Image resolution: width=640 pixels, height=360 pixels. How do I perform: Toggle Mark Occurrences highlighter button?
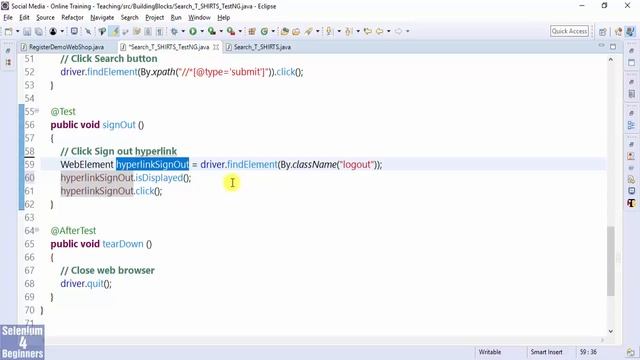click(x=115, y=31)
